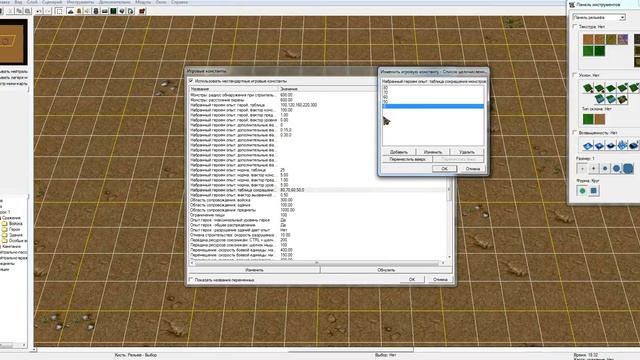Toggle the Текстура checkbox in tool panel
The height and width of the screenshot is (360, 640).
tap(575, 27)
